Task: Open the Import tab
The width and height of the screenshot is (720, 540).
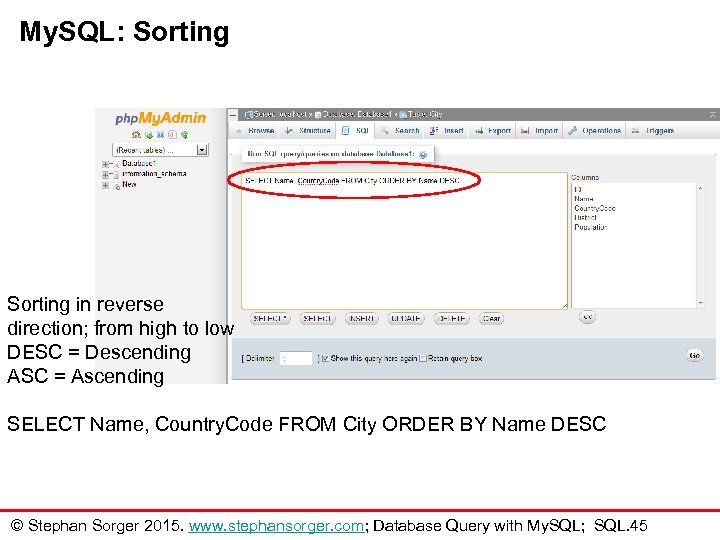Action: click(x=540, y=131)
